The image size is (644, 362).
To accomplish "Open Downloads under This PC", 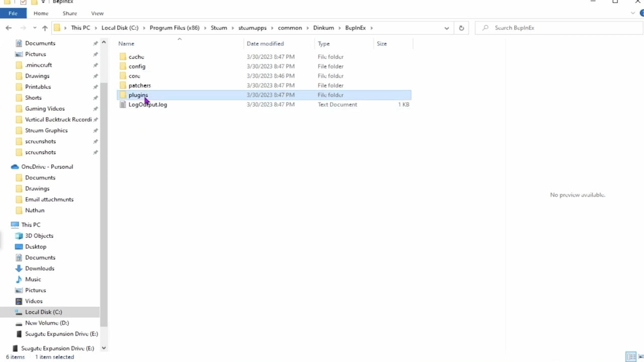I will click(x=40, y=268).
